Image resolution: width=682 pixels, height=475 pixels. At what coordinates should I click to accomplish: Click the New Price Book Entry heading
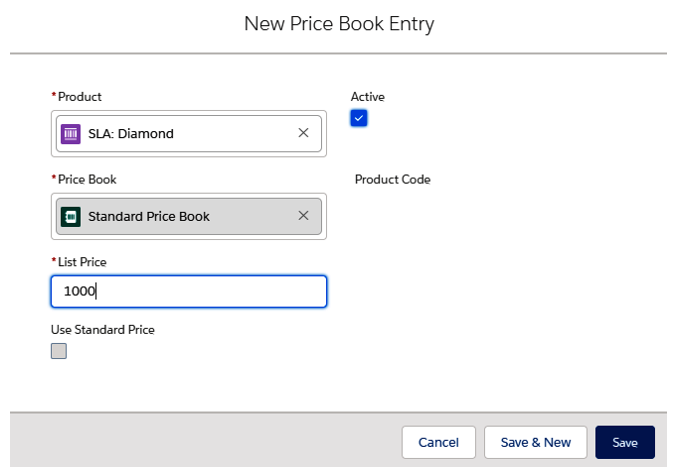point(339,24)
